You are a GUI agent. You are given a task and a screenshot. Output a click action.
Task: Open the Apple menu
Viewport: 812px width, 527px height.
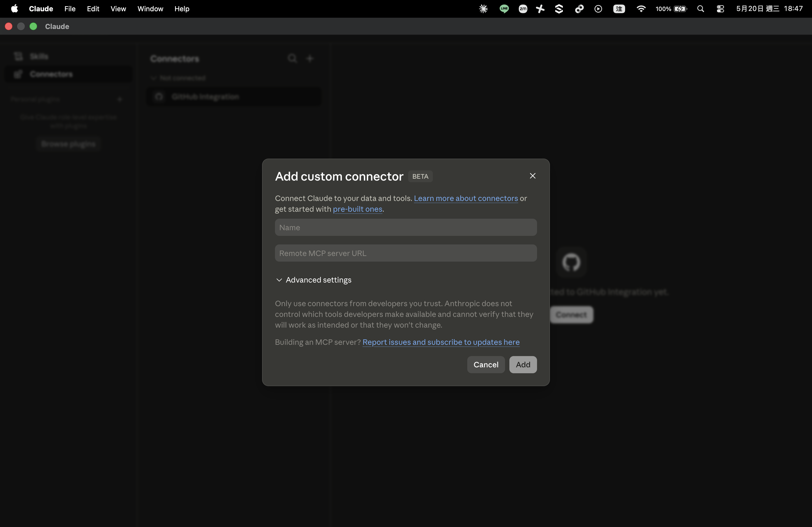(x=14, y=9)
